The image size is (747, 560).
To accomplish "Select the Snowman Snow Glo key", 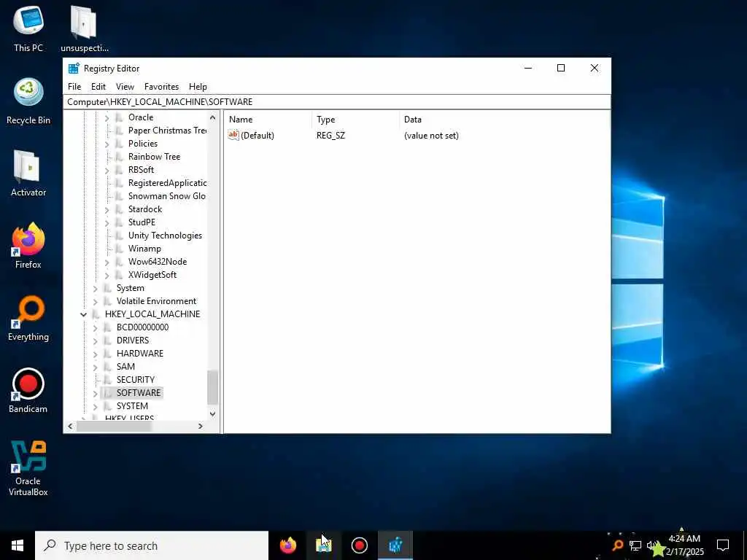I will click(x=167, y=196).
